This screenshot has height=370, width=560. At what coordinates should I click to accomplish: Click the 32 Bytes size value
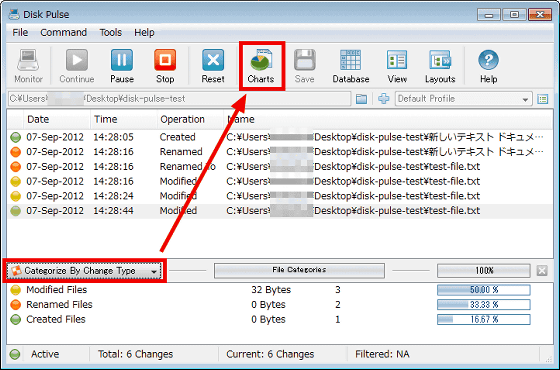pos(271,290)
